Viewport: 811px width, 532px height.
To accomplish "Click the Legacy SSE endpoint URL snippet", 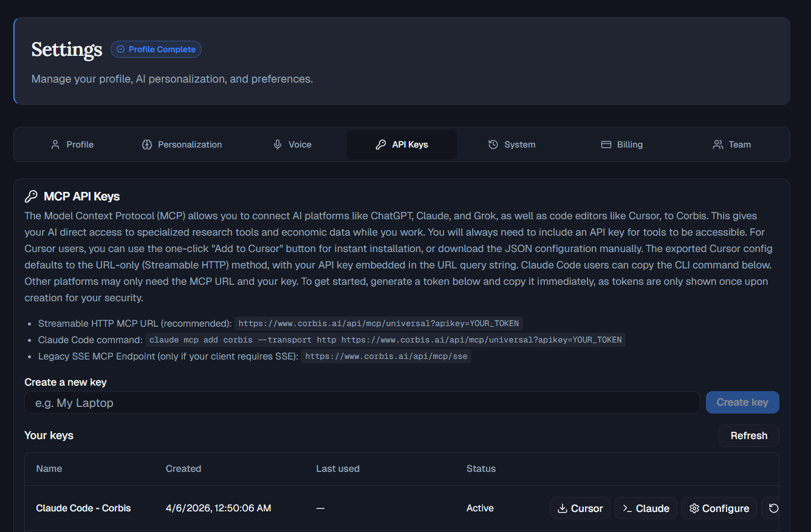I will [x=386, y=356].
